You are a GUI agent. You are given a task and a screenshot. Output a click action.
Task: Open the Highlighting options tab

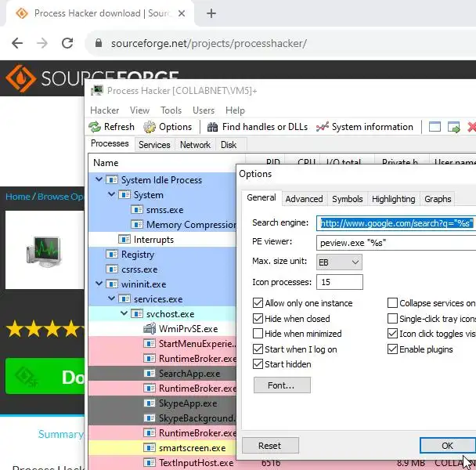pos(394,199)
